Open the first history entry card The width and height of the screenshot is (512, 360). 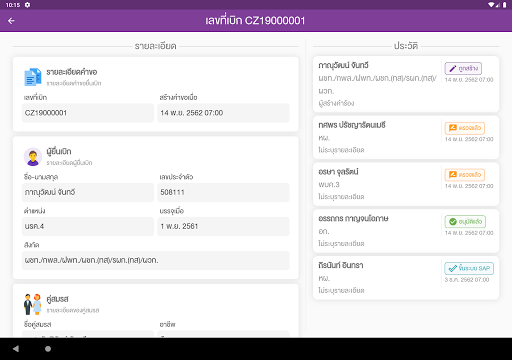point(406,84)
